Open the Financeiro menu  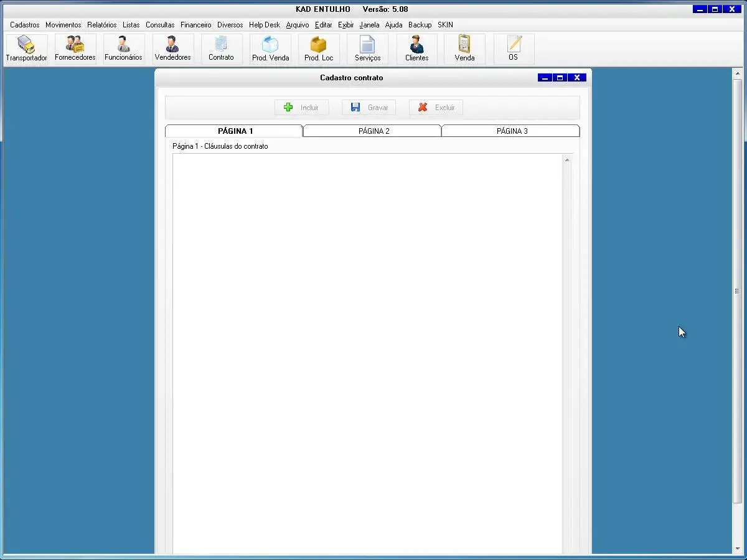coord(196,25)
